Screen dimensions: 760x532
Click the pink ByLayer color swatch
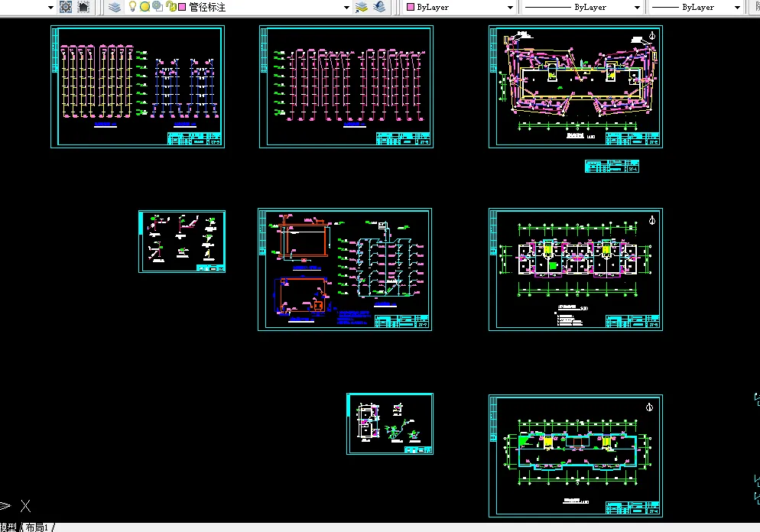(x=411, y=7)
